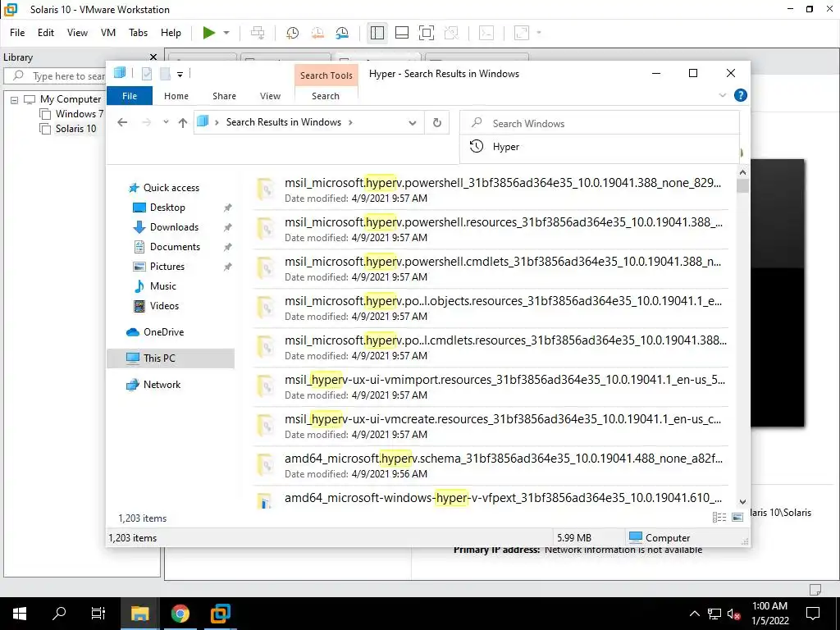Open the power options dropdown beside play button

tap(226, 33)
